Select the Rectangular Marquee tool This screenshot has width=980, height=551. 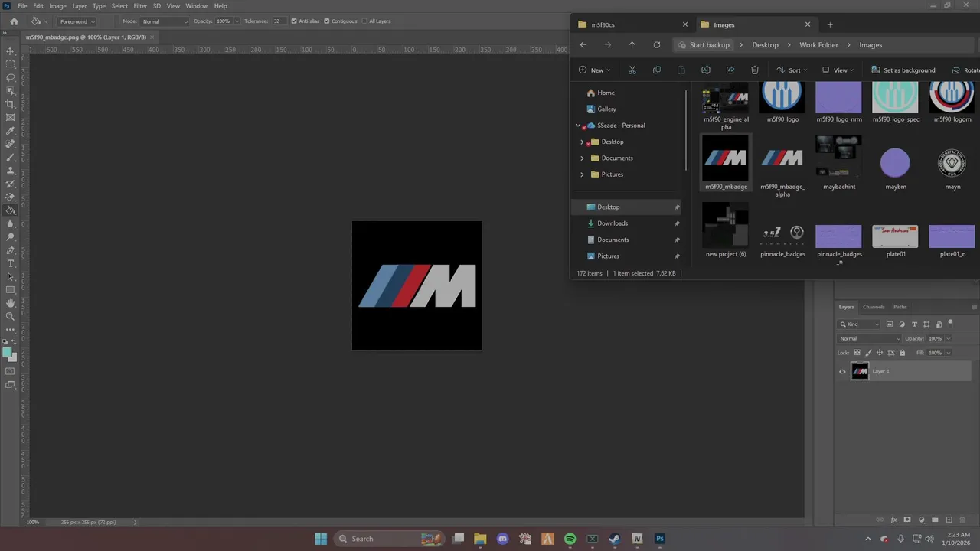(x=10, y=64)
